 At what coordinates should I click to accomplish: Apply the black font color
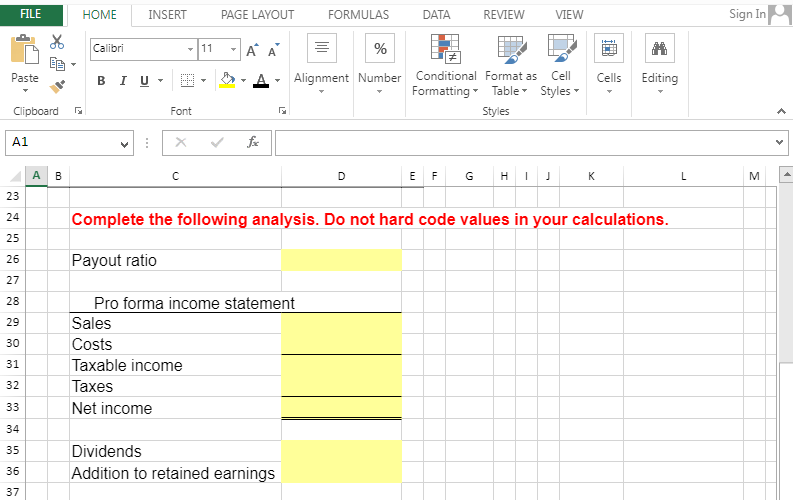point(261,80)
